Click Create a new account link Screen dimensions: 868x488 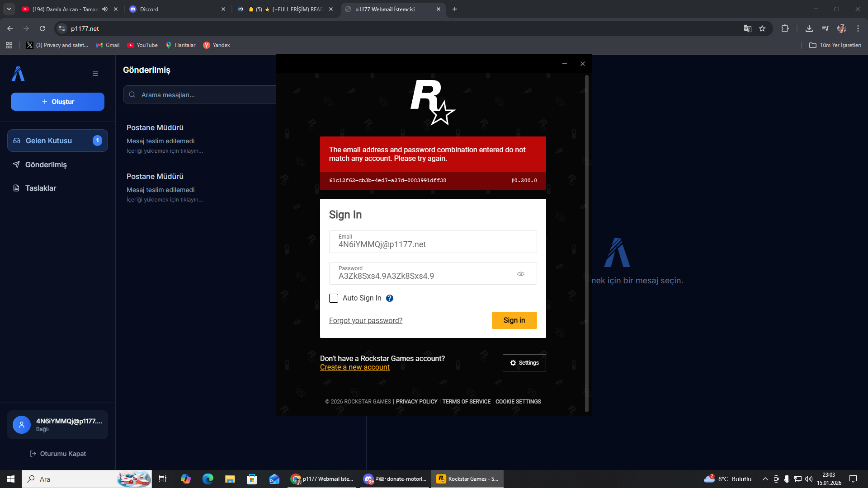355,367
